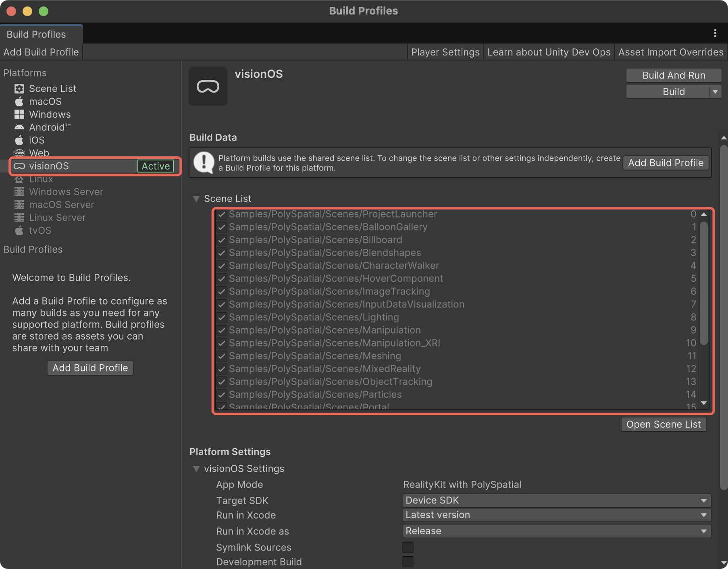
Task: Open the Run in Xcode version dropdown
Action: [557, 515]
